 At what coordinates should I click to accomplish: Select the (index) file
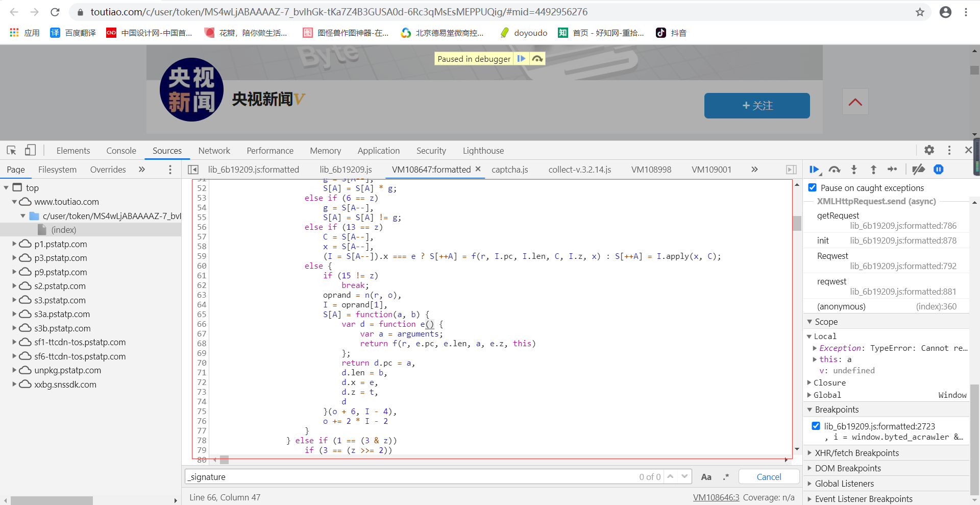pos(63,230)
